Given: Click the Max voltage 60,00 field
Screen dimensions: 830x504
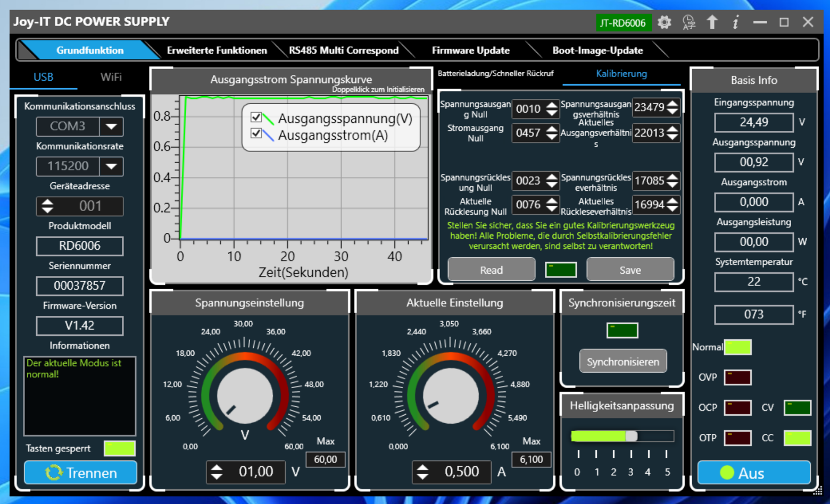Looking at the screenshot, I should pyautogui.click(x=326, y=459).
